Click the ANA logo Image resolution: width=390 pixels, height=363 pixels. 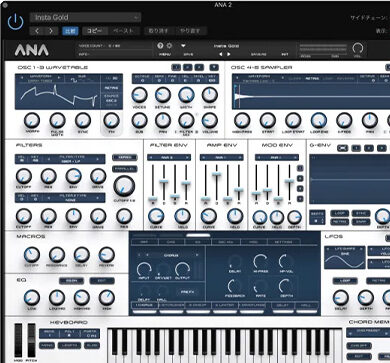point(32,50)
